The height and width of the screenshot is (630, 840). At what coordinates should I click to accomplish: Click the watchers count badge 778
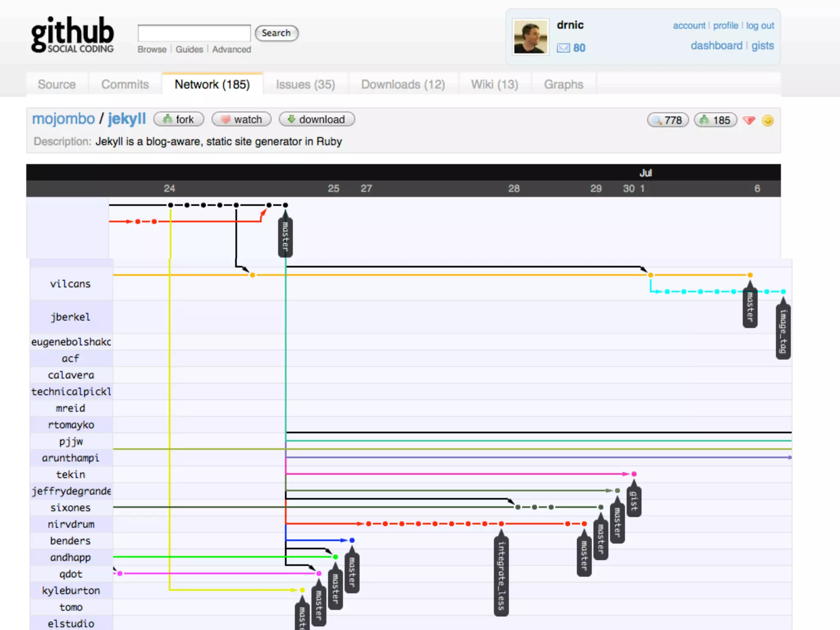[667, 120]
